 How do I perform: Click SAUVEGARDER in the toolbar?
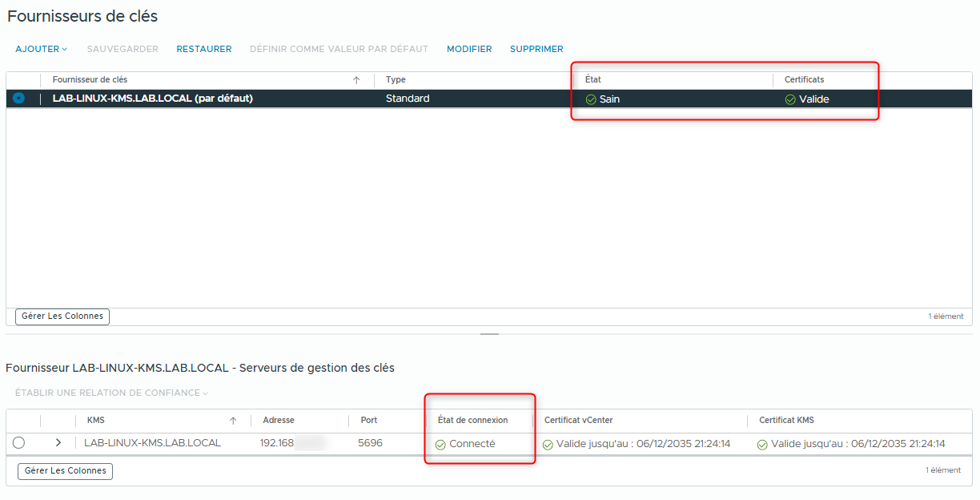click(122, 49)
